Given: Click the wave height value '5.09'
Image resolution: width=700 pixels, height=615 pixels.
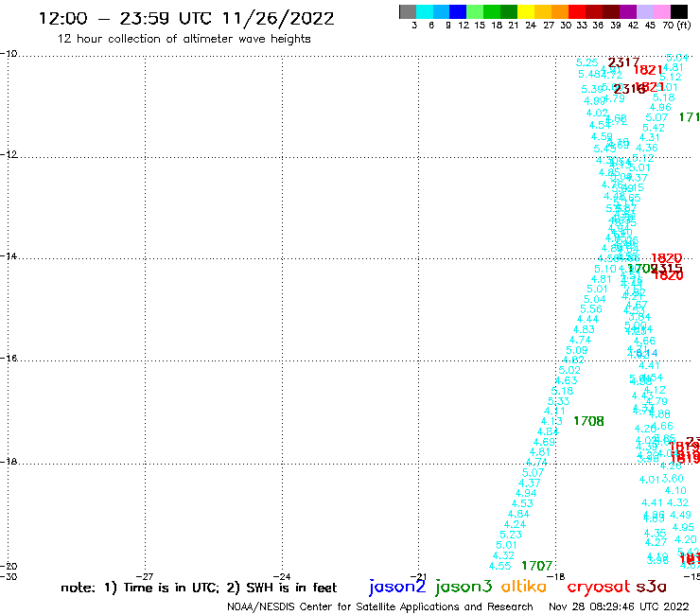Looking at the screenshot, I should [x=577, y=350].
